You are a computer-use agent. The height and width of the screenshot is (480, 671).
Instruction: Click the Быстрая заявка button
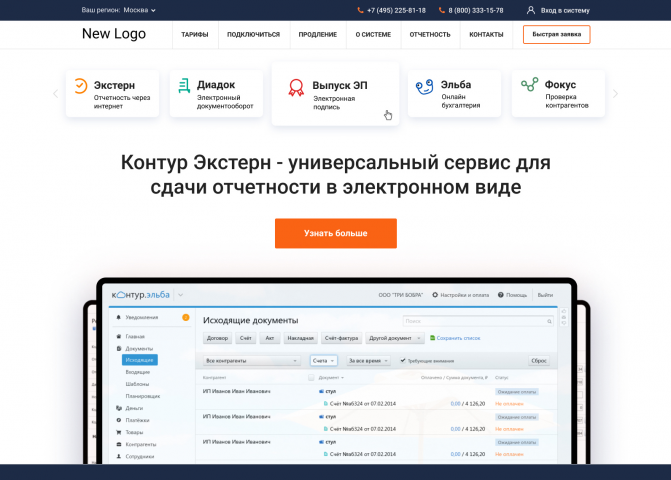tap(556, 34)
